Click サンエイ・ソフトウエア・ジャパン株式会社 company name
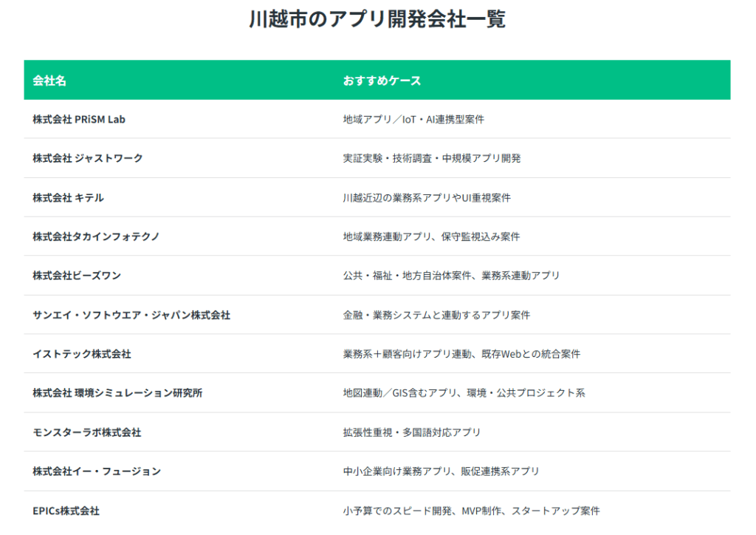Image resolution: width=756 pixels, height=535 pixels. click(x=131, y=315)
